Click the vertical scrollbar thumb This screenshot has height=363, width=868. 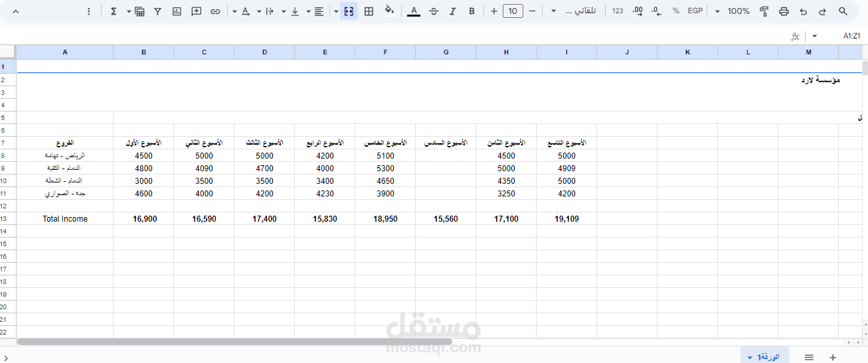[x=865, y=68]
